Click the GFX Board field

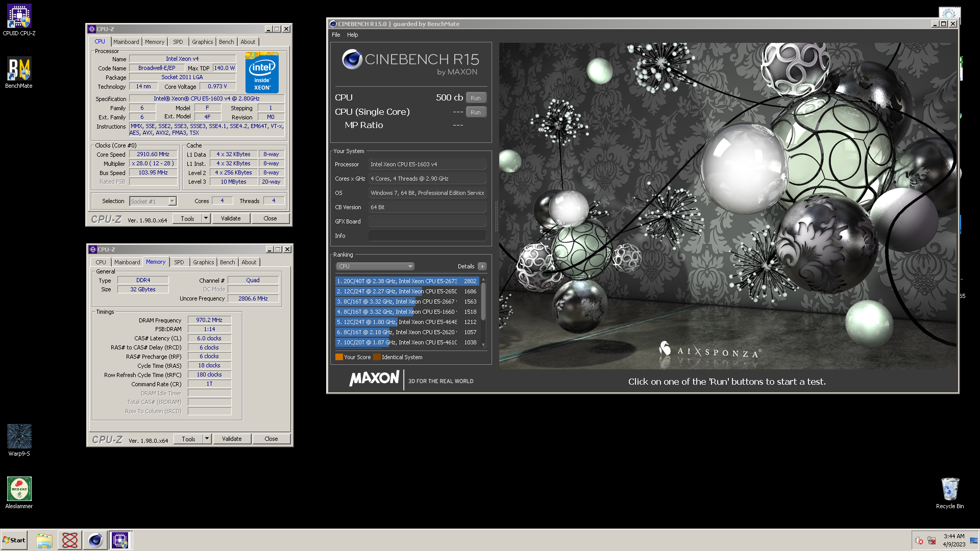point(427,221)
